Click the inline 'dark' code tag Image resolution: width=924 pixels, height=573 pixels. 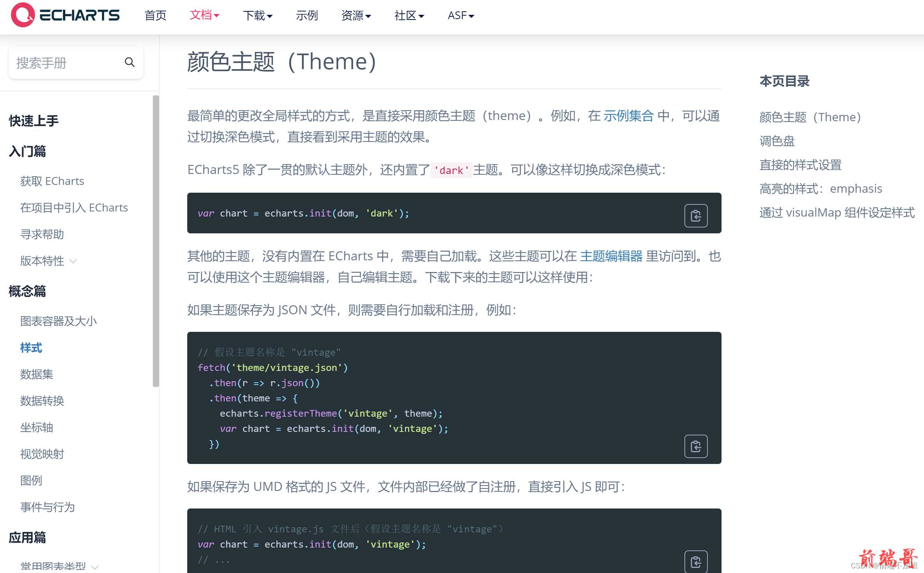[451, 170]
